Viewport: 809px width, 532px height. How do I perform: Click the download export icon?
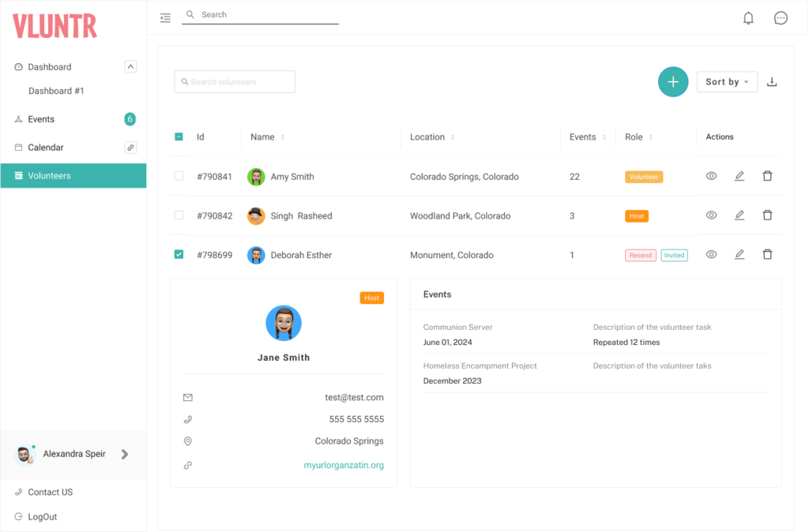point(772,82)
